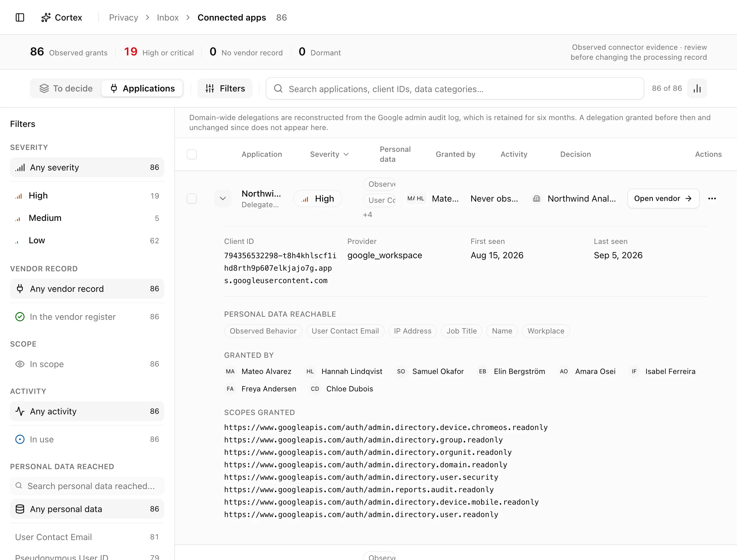This screenshot has width=737, height=560.
Task: Focus the applications search field
Action: tap(455, 89)
